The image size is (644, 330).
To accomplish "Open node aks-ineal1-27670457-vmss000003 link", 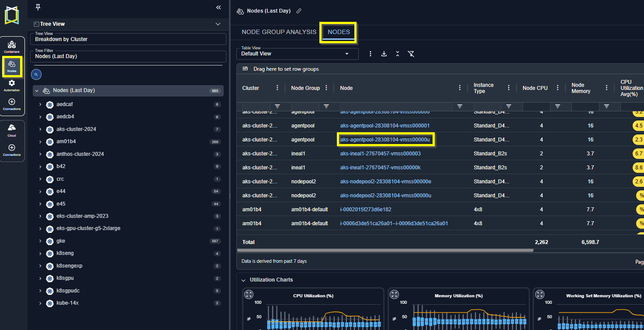I will click(x=380, y=154).
